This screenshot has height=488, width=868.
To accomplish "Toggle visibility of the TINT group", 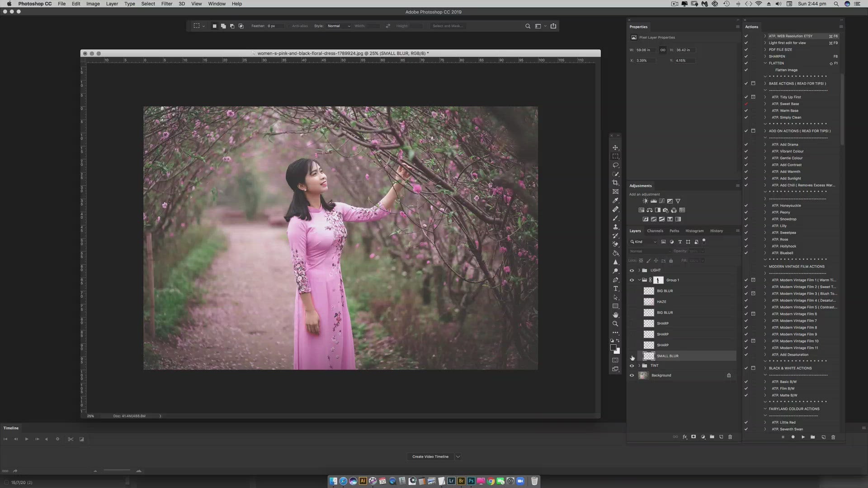I will tap(632, 366).
